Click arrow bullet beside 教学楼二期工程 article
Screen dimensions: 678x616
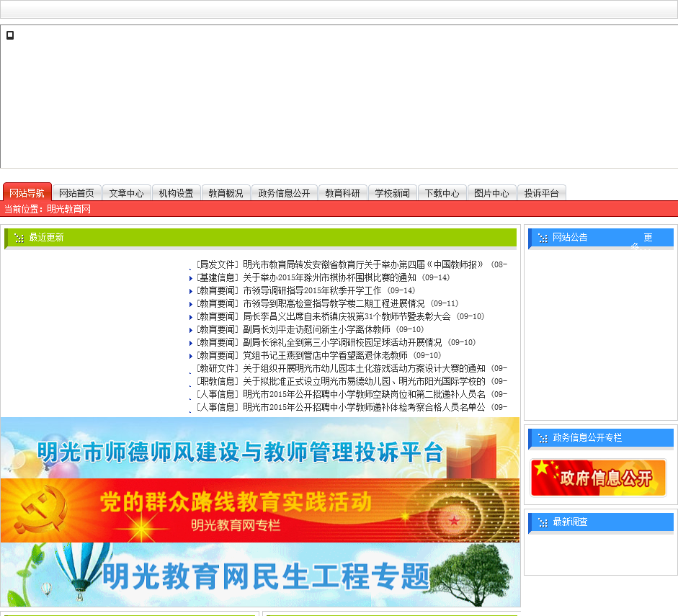191,304
